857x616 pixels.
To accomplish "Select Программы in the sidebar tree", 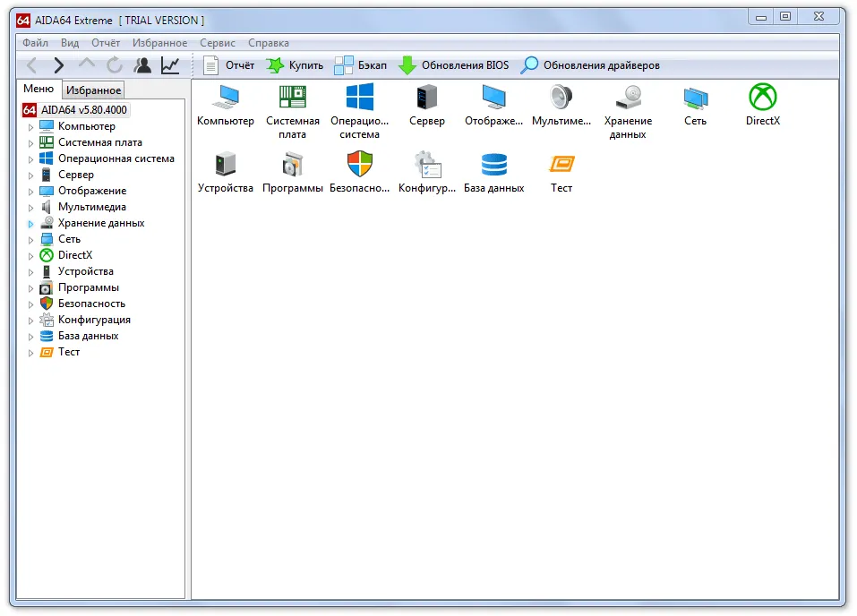I will 88,287.
